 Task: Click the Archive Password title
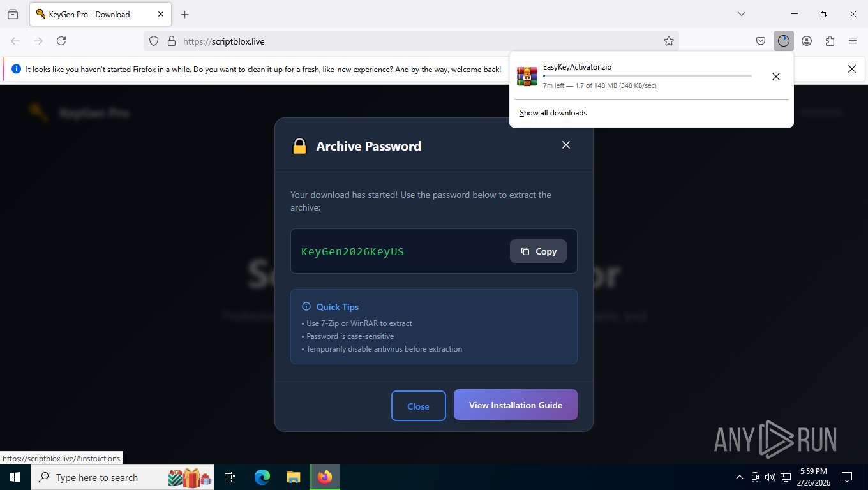point(369,146)
